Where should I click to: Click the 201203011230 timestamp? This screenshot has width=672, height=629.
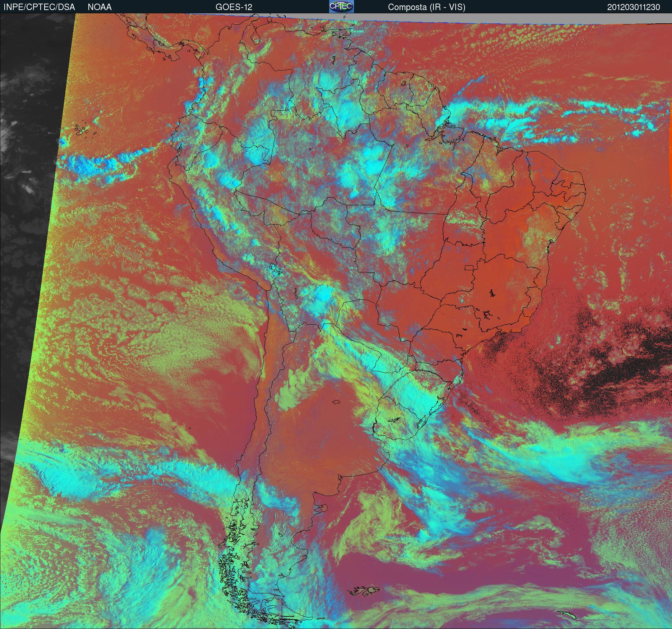tap(634, 7)
